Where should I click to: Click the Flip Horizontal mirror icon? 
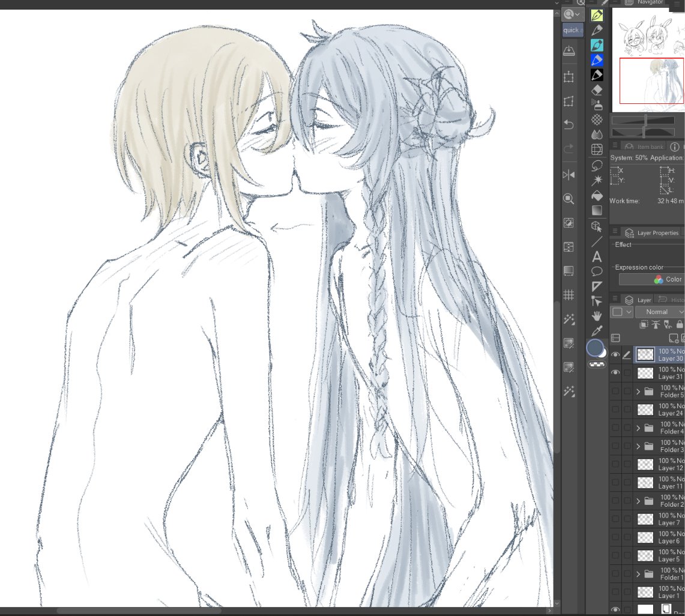tap(569, 175)
